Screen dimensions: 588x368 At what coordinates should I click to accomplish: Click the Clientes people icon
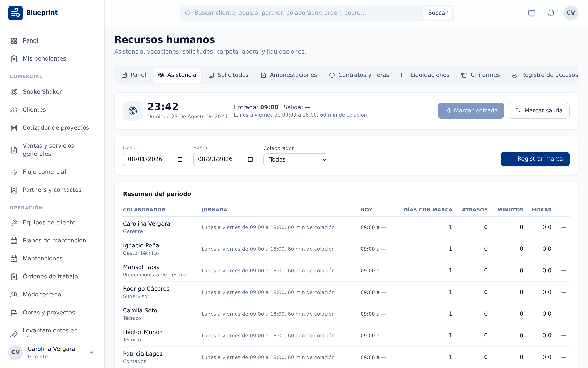tap(14, 110)
